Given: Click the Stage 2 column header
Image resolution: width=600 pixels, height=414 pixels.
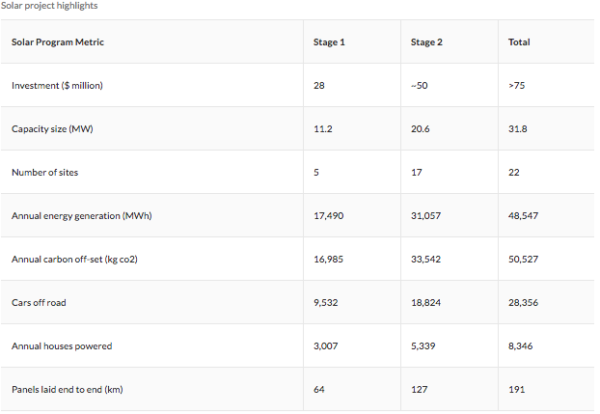Looking at the screenshot, I should tap(427, 42).
